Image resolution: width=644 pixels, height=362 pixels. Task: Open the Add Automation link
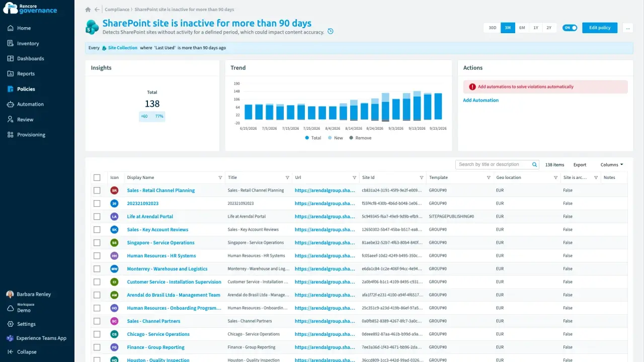click(480, 100)
